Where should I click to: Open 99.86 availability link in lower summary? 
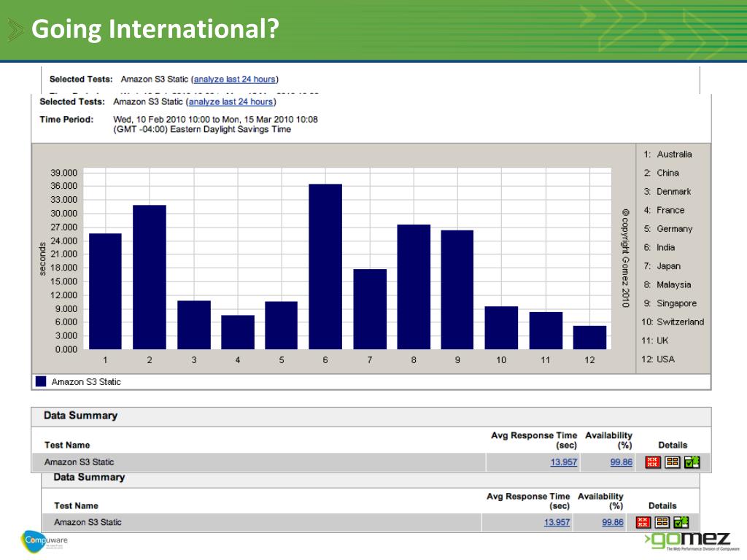tap(613, 522)
